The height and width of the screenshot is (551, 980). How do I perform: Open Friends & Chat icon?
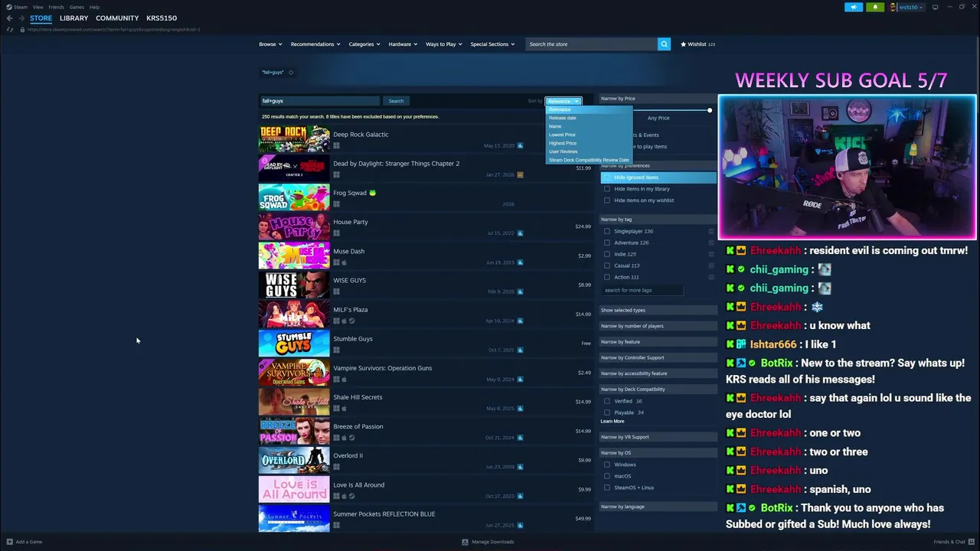pos(972,542)
